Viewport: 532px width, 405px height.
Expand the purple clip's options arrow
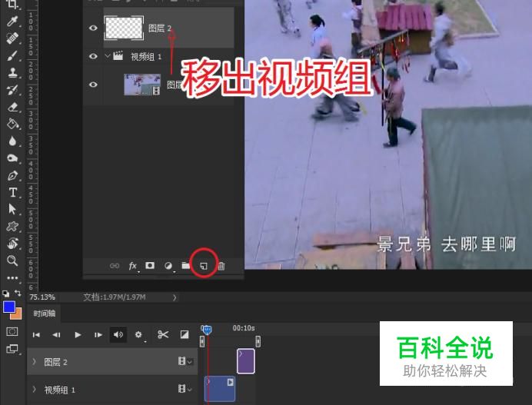tap(241, 354)
